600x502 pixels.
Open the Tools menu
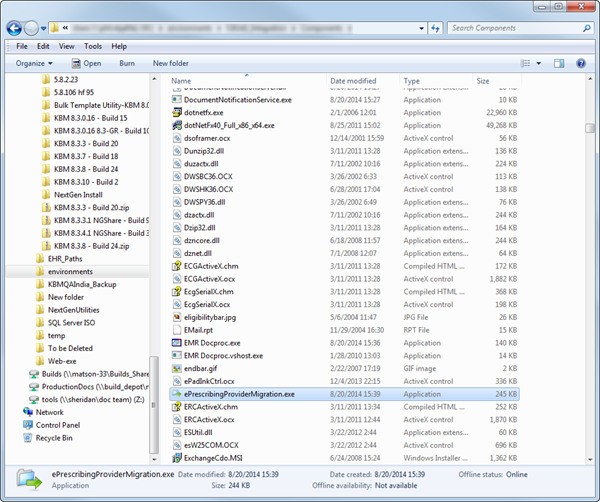tap(93, 46)
